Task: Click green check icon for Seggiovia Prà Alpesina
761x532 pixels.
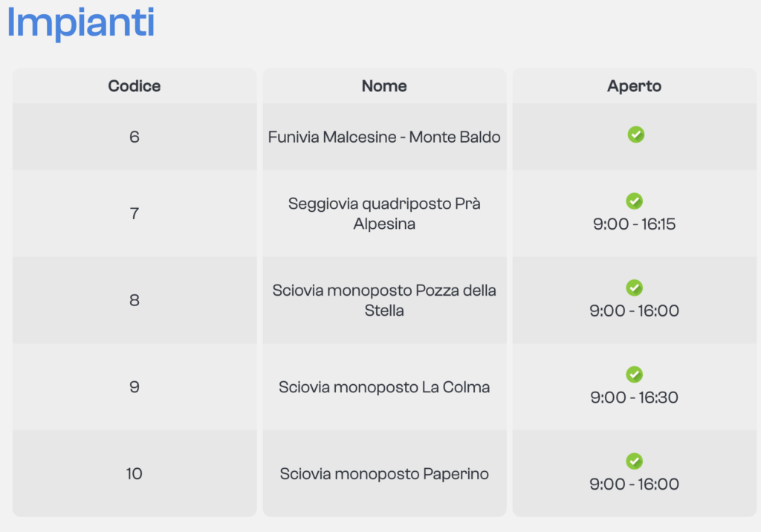Action: 634,201
